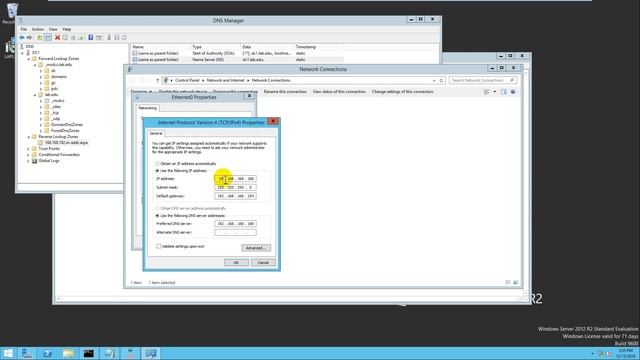
Task: Click the Advanced... button
Action: (256, 248)
